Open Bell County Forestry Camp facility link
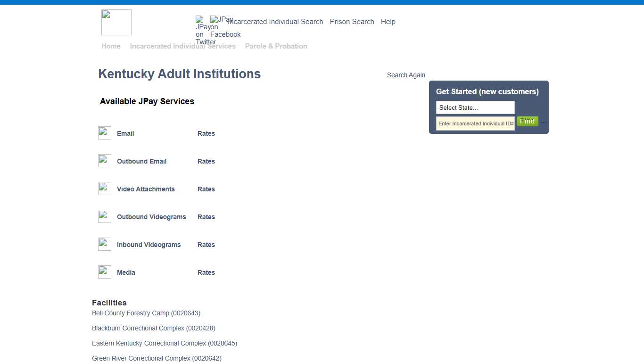644x362 pixels. pyautogui.click(x=146, y=313)
